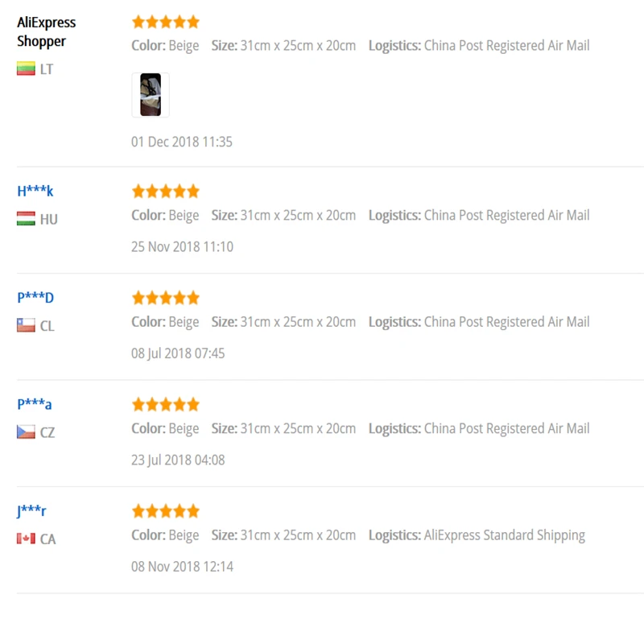Click AliExpress Standard Shipping logistics text

click(505, 535)
